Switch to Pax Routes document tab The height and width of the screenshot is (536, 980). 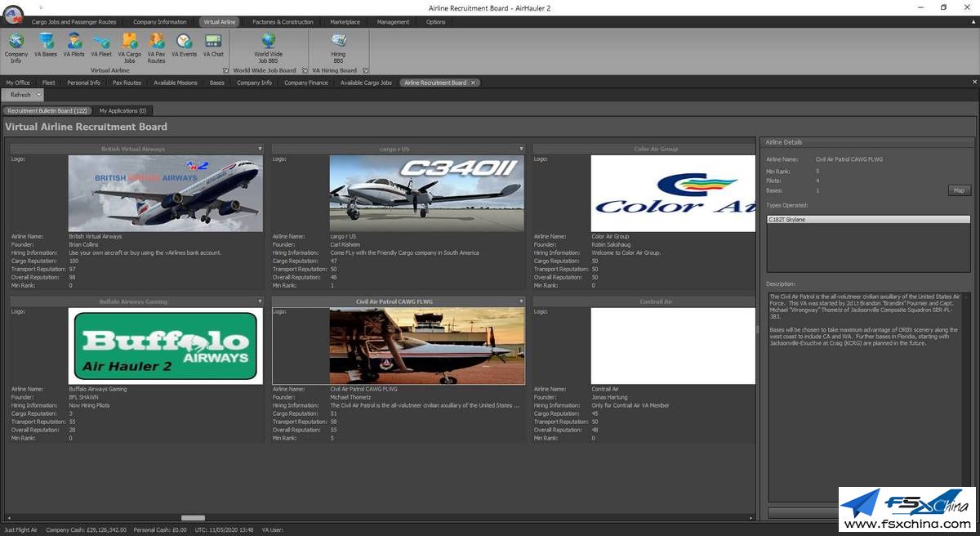tap(127, 83)
